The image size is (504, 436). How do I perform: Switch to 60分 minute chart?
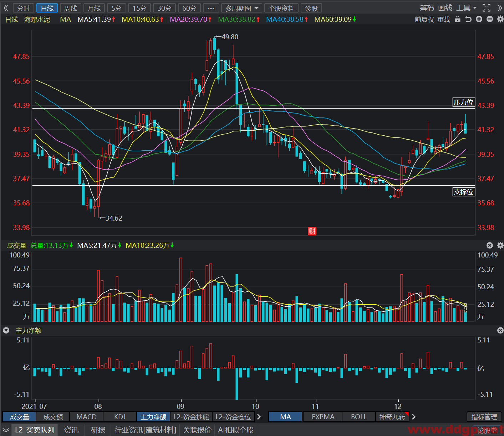pyautogui.click(x=190, y=8)
